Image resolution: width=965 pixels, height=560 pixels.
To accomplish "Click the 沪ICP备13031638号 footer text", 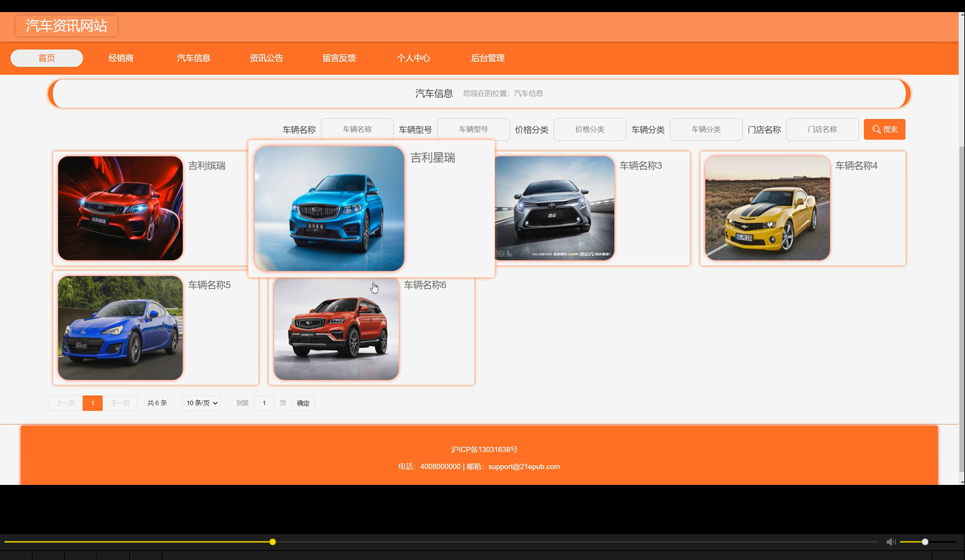I will [x=484, y=449].
